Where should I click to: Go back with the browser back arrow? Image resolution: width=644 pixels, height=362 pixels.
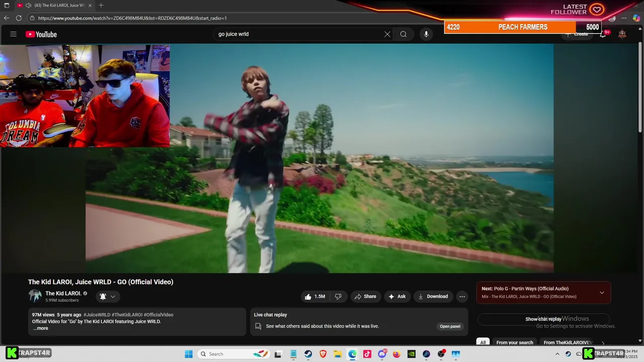click(x=7, y=18)
